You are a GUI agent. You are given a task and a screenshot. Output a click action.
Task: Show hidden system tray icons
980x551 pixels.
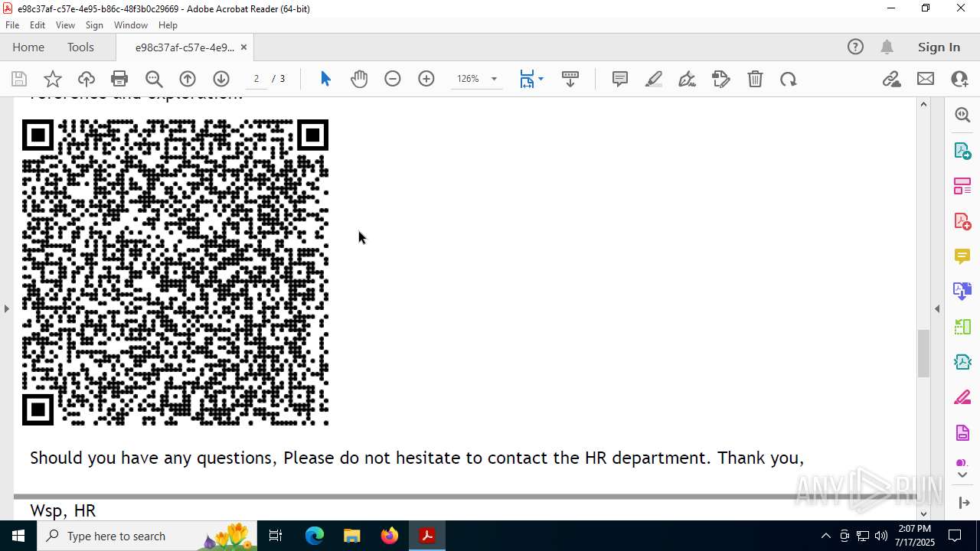825,536
